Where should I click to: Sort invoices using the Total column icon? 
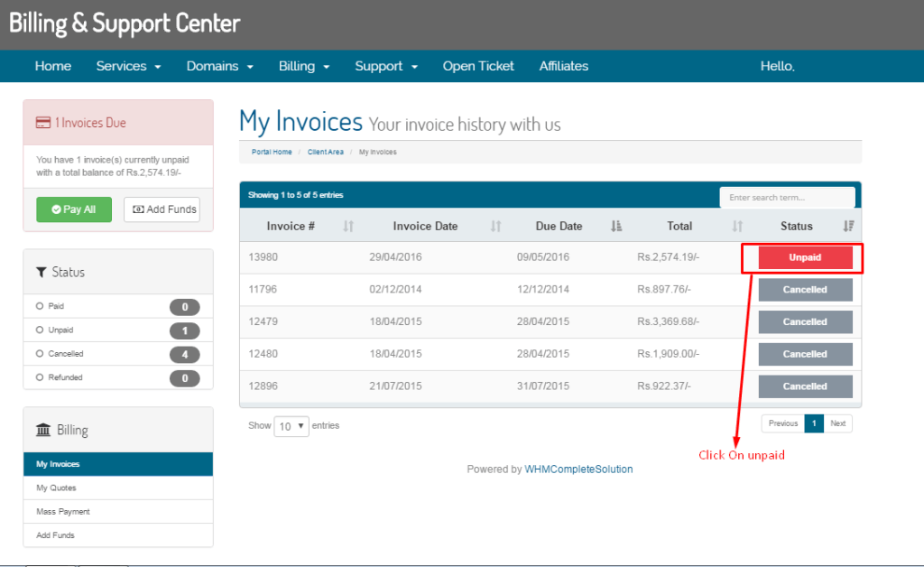point(737,227)
